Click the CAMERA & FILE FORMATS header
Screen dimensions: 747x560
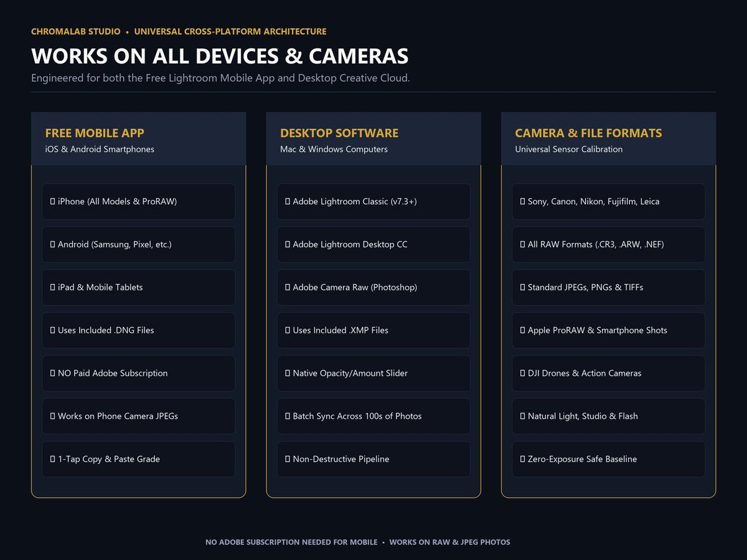click(609, 139)
